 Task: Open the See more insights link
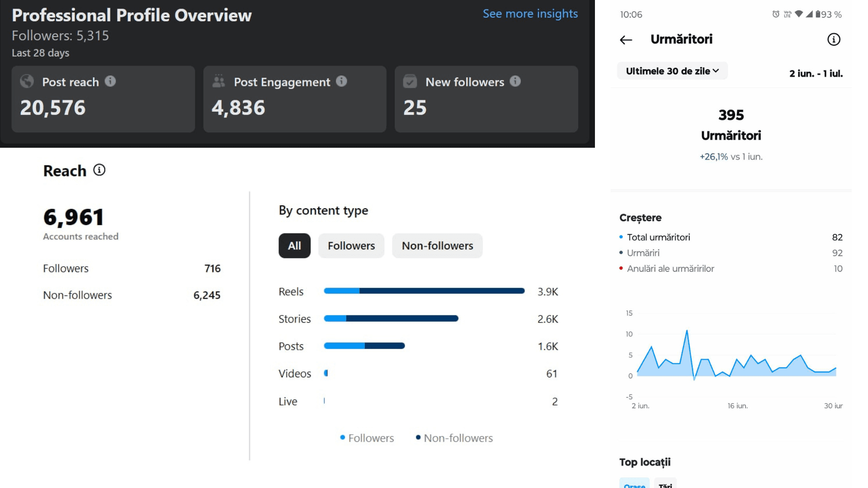click(x=530, y=14)
